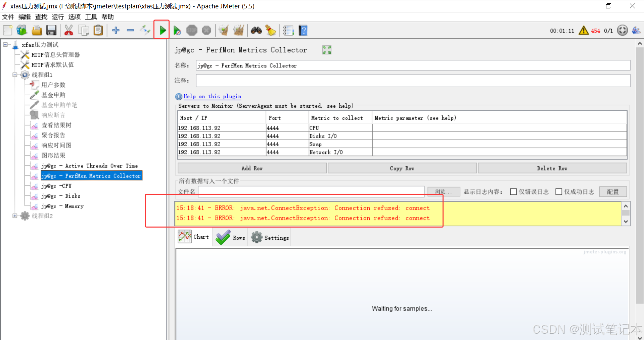644x340 pixels.
Task: Click the Clear broom icon
Action: tap(224, 30)
